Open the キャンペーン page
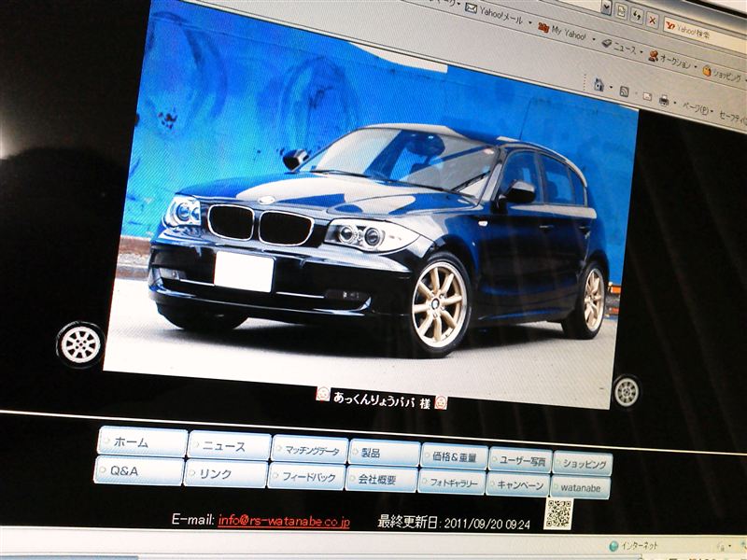This screenshot has width=747, height=560. click(x=518, y=484)
